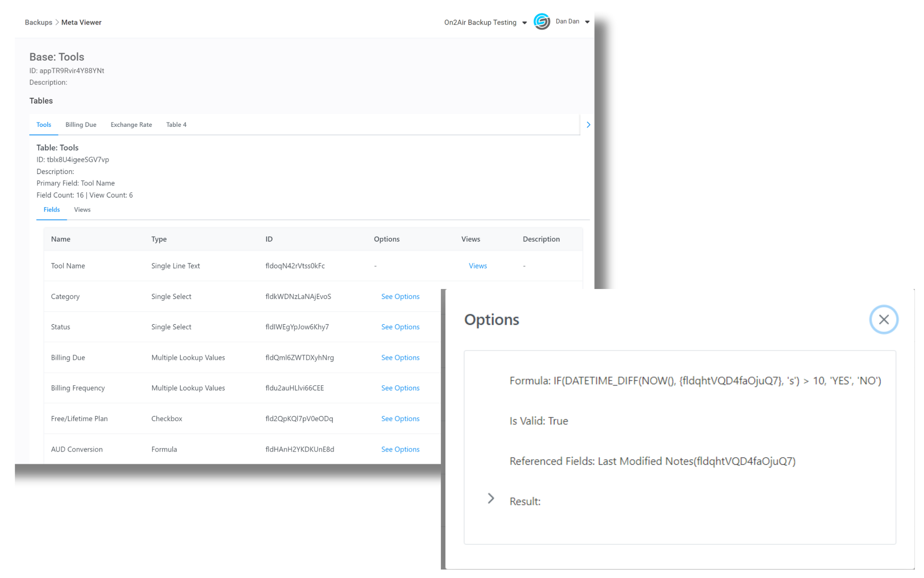Select the Tools table tab
This screenshot has width=924, height=578.
(x=44, y=124)
